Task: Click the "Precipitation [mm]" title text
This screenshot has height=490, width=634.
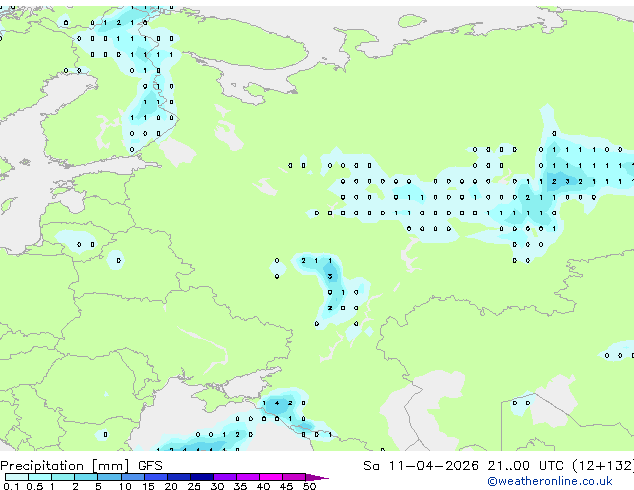Action: tap(65, 466)
